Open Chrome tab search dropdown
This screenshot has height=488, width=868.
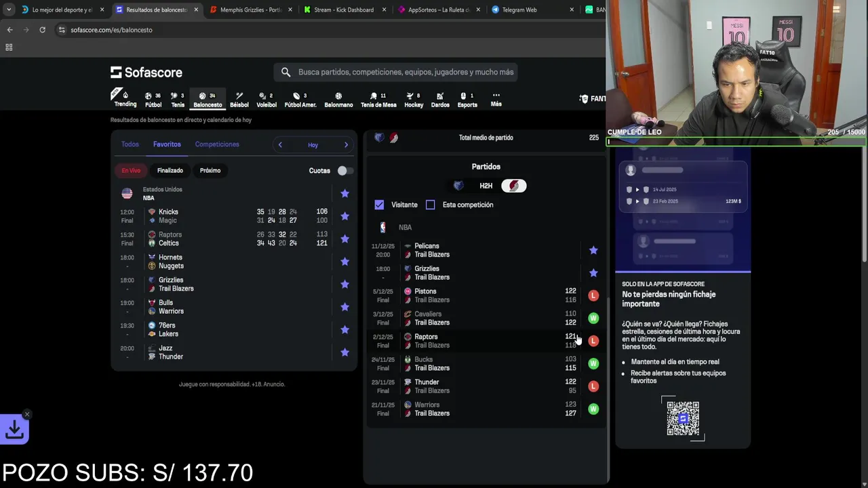[x=8, y=9]
